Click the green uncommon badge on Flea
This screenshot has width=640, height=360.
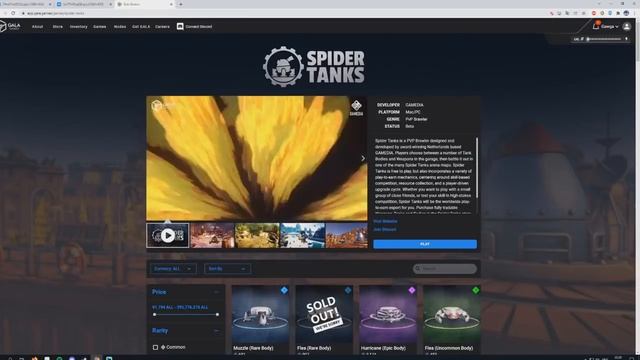pyautogui.click(x=476, y=290)
